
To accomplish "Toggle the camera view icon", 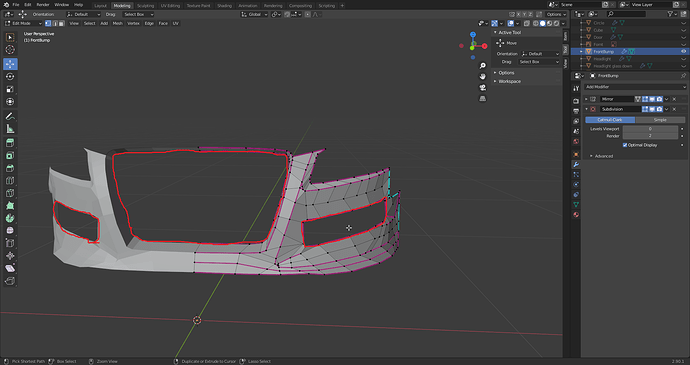I will click(483, 87).
